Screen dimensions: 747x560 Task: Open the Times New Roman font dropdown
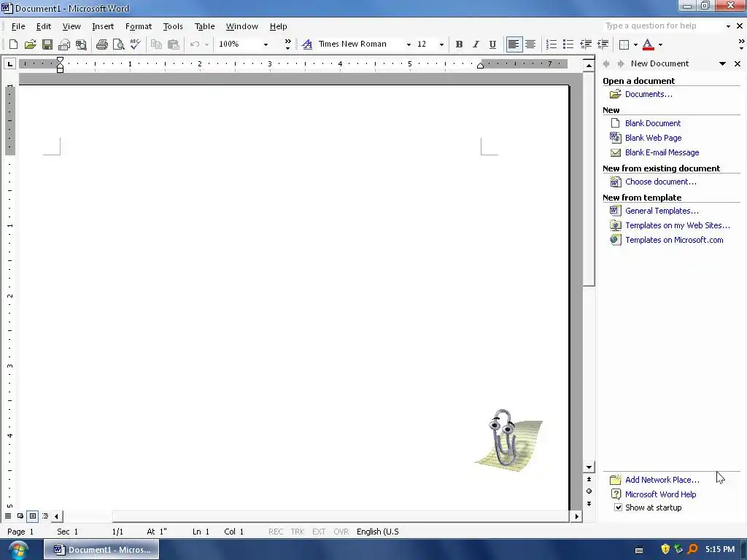point(409,44)
